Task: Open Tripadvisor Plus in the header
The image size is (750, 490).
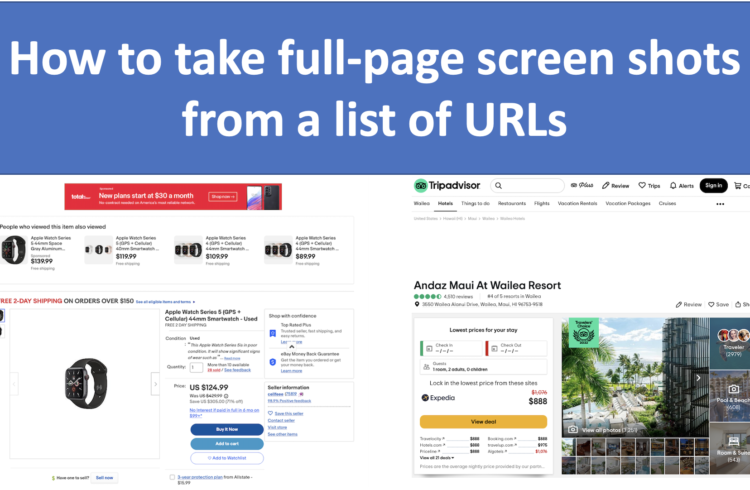Action: click(x=582, y=185)
